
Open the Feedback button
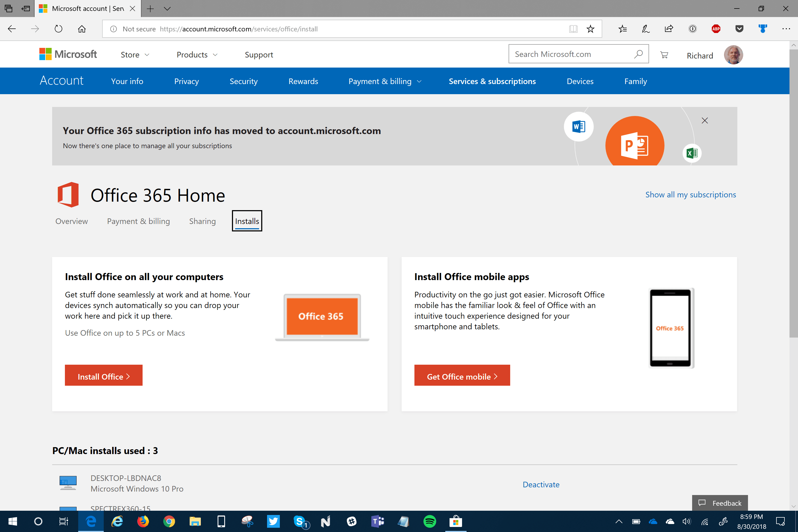[720, 503]
